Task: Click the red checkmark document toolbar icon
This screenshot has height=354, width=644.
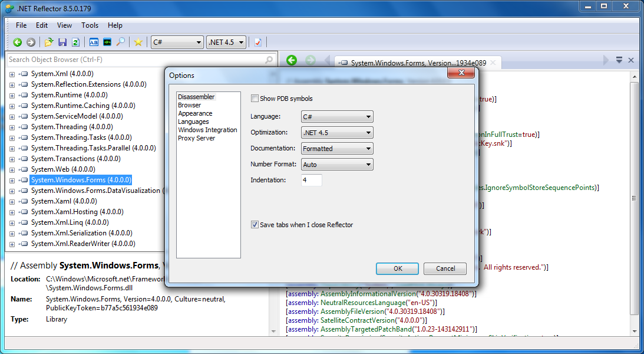Action: coord(258,42)
